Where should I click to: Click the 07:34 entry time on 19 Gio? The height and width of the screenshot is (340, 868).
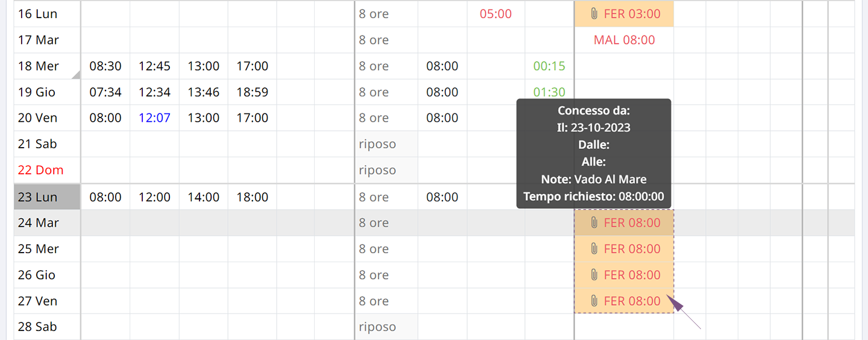(105, 92)
